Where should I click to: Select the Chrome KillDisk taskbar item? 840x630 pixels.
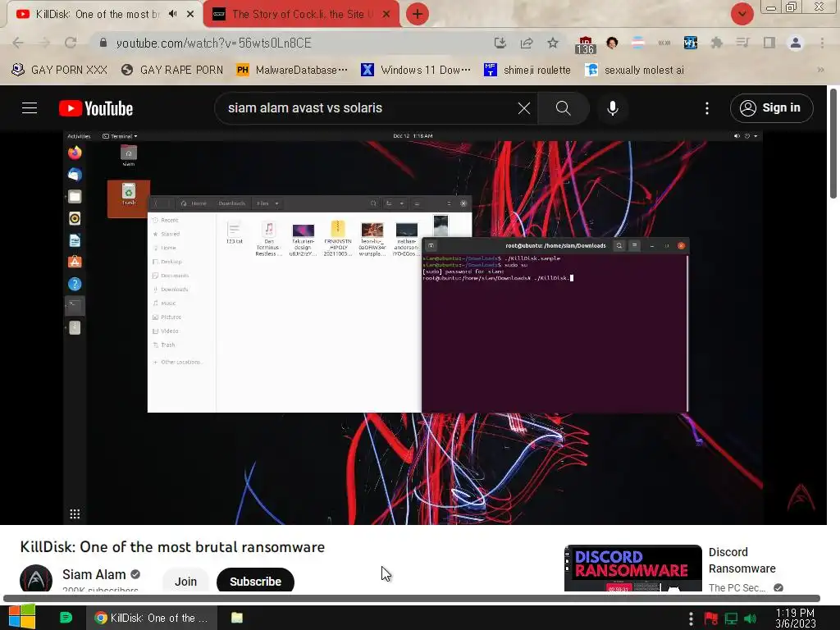tap(152, 618)
